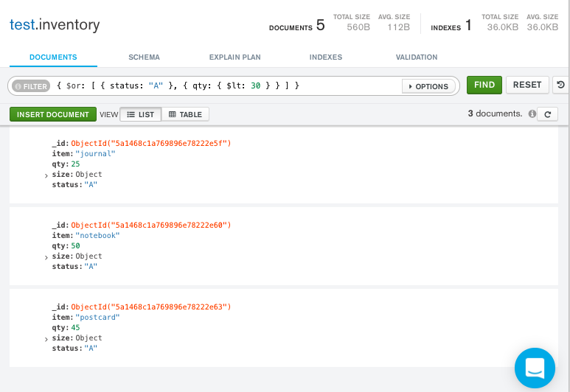This screenshot has height=392, width=570.
Task: Expand size Object in postcard document
Action: pos(46,339)
